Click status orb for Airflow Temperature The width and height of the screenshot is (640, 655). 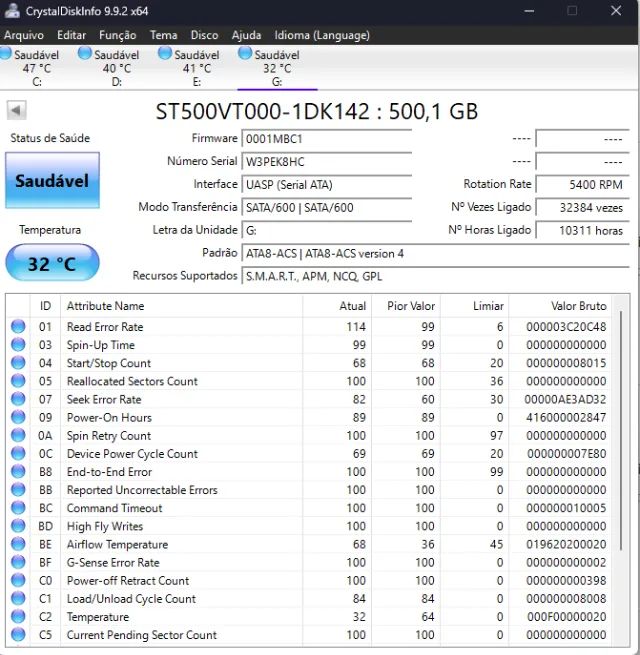18,544
